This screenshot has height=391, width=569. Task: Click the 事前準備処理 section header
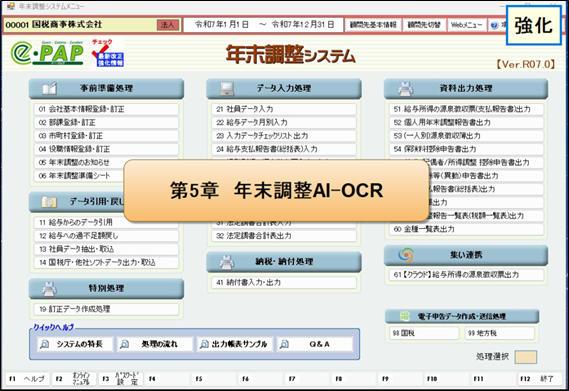(x=106, y=89)
